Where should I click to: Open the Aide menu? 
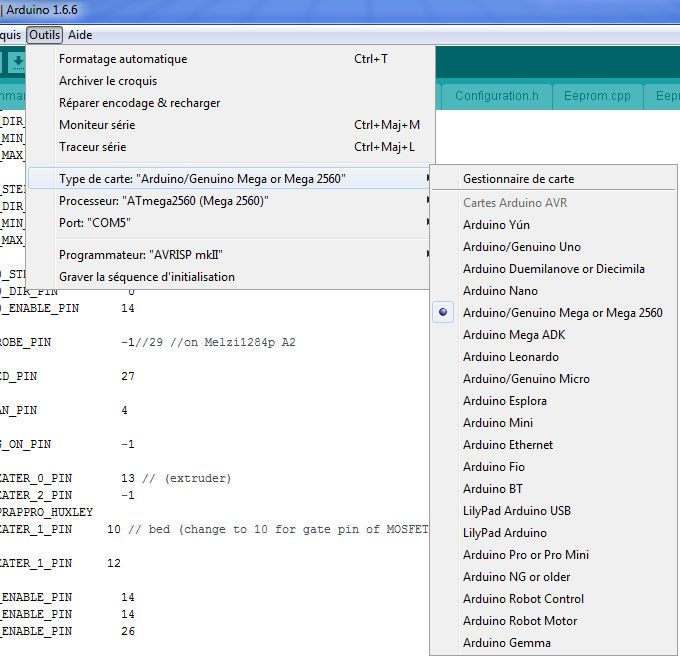coord(80,35)
